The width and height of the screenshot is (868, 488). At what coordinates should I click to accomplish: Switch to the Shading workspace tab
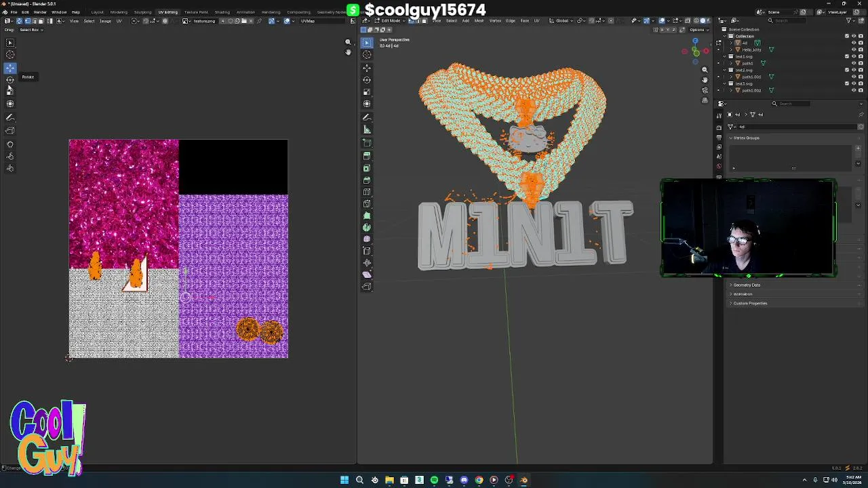222,12
